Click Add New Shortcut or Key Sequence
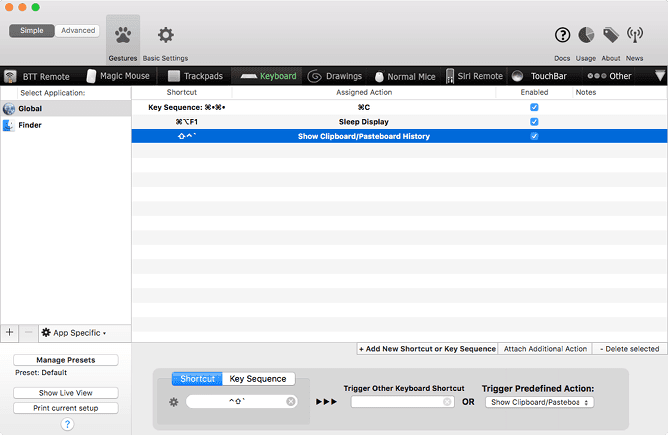 click(x=427, y=349)
